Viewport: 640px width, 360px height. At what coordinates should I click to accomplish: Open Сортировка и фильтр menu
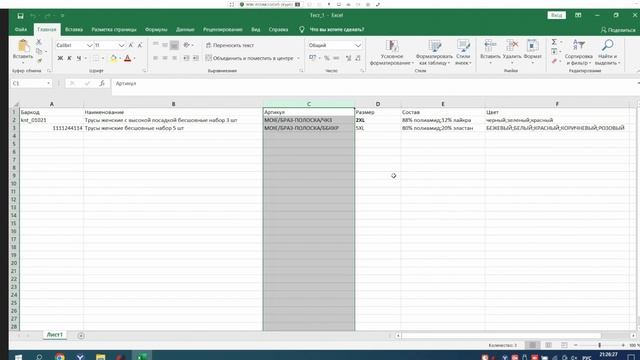tap(578, 52)
